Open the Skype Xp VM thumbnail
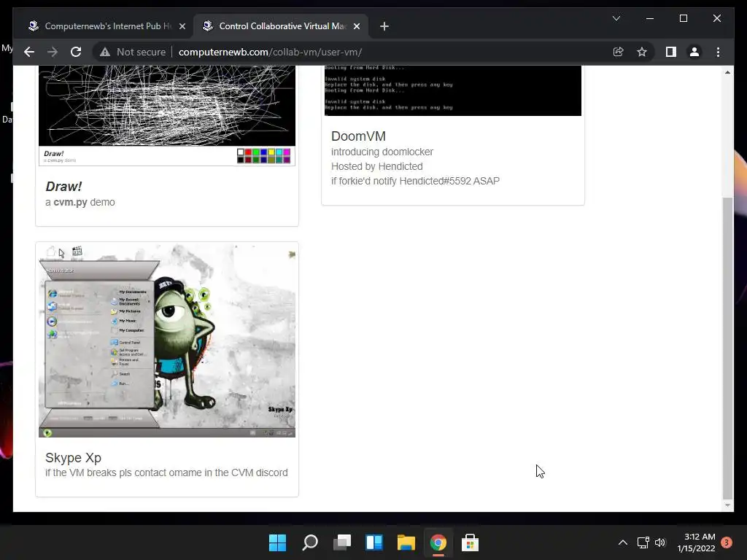The width and height of the screenshot is (747, 560). 167,341
